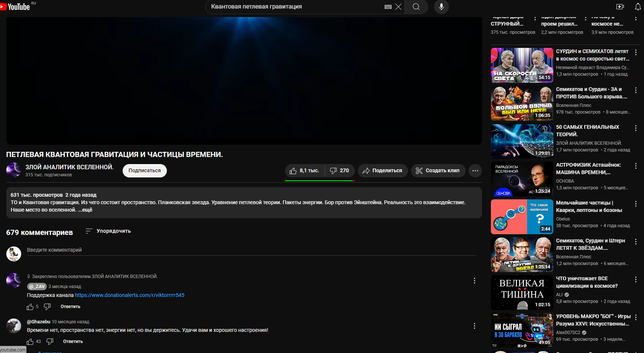Open more actions menu beside Создать клип
644x353 pixels.
click(475, 171)
